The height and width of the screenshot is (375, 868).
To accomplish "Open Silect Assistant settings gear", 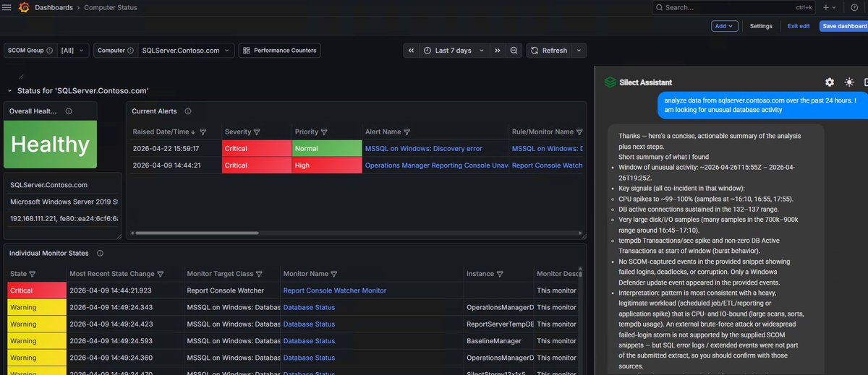I will point(830,82).
